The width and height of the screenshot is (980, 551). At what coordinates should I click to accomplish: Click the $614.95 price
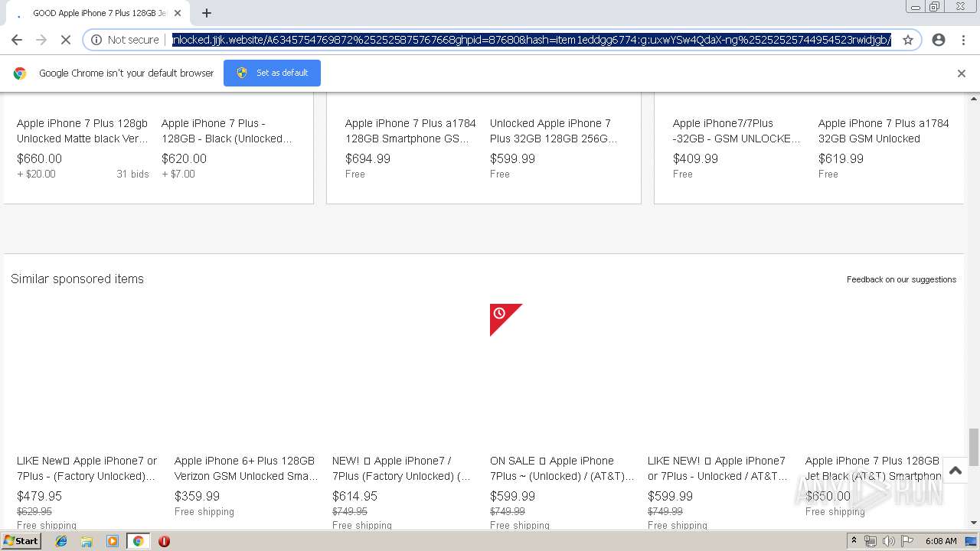coord(354,497)
